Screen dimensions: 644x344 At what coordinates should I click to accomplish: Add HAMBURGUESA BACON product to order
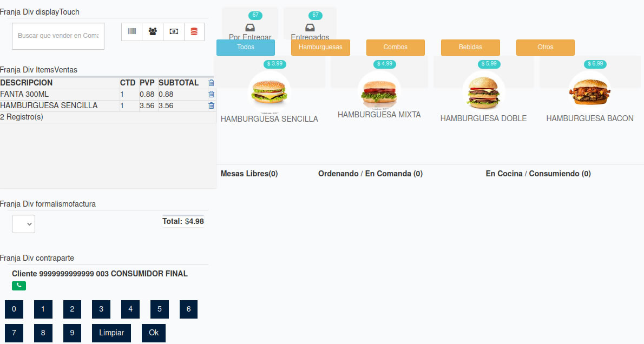(589, 92)
